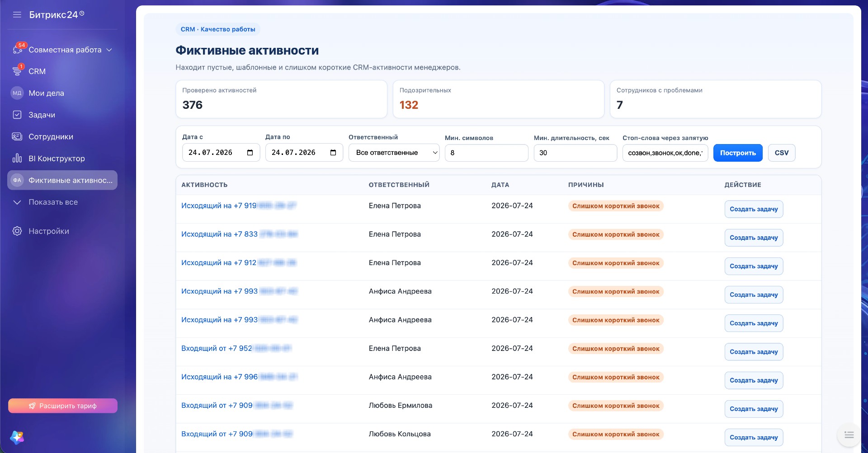Focus the Дата по date field
Screen dimensions: 868x453
pos(304,153)
